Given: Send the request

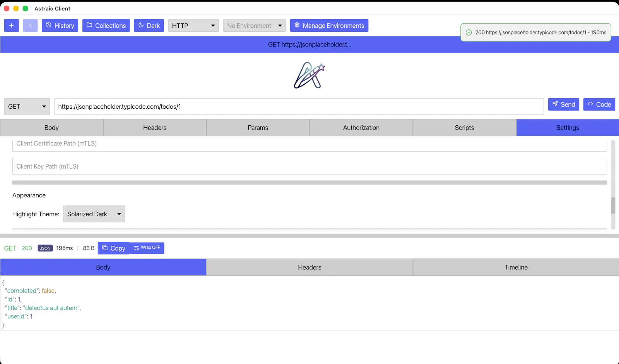Looking at the screenshot, I should (564, 104).
